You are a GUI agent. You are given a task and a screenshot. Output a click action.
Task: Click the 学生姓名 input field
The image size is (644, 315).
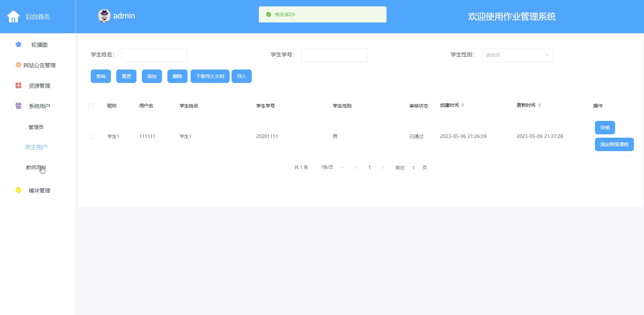(x=155, y=55)
